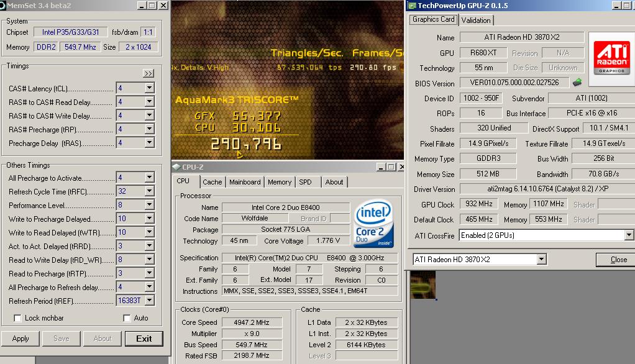This screenshot has height=364, width=635.
Task: Enable the Lock mchbar checkbox
Action: point(17,318)
